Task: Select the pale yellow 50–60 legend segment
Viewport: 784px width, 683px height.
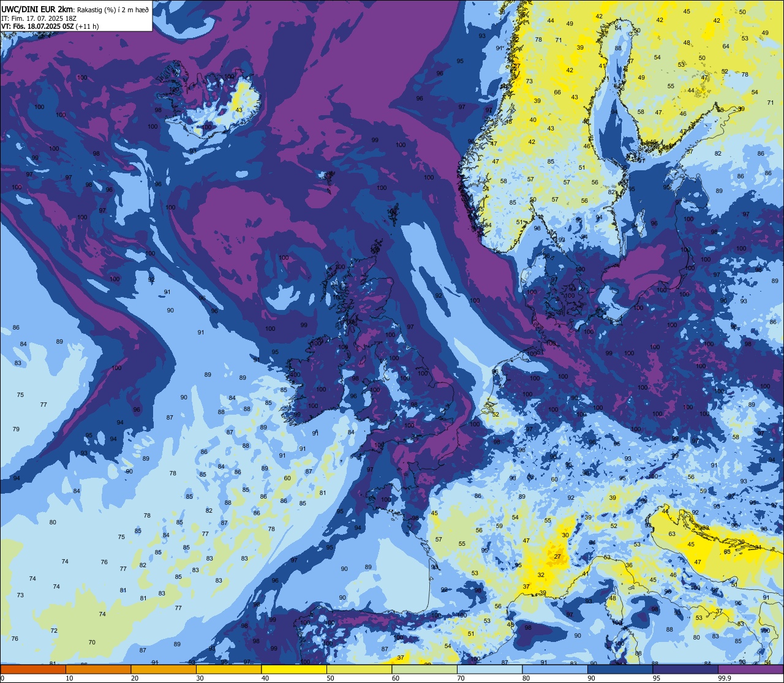Action: pyautogui.click(x=359, y=669)
